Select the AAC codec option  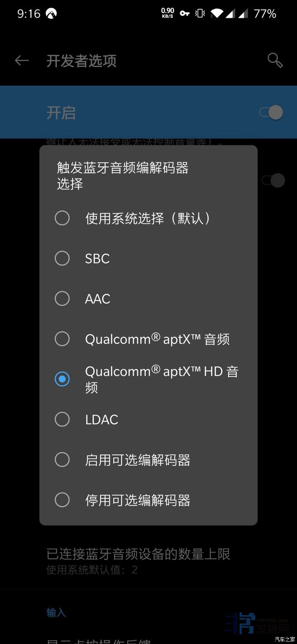[x=62, y=299]
